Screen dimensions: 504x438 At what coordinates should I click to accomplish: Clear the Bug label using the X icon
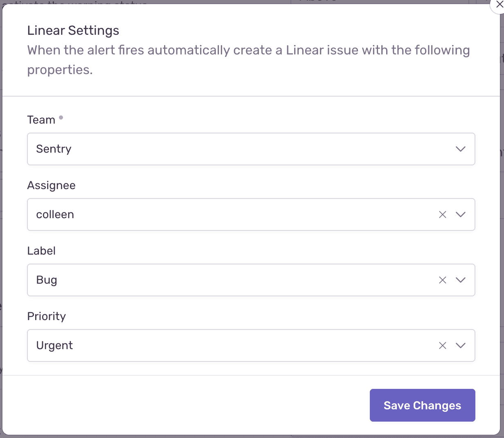(442, 280)
